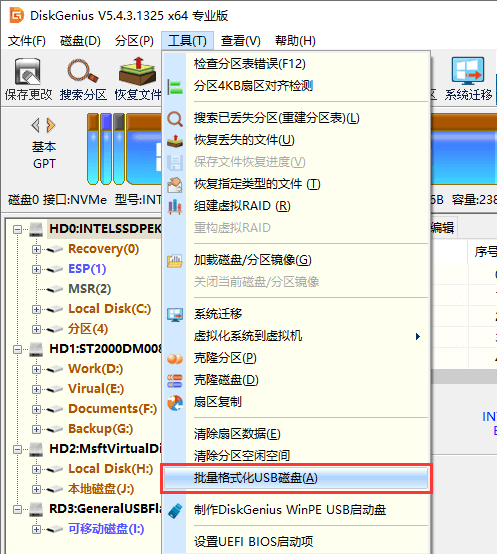Click the DiskGenius app logo in title bar

16,15
